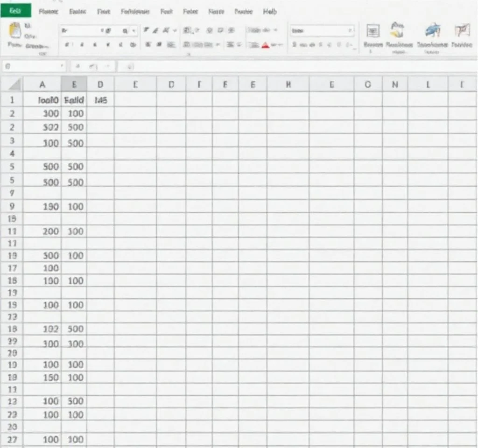Select the column N header
Image resolution: width=478 pixels, height=448 pixels.
pos(395,85)
